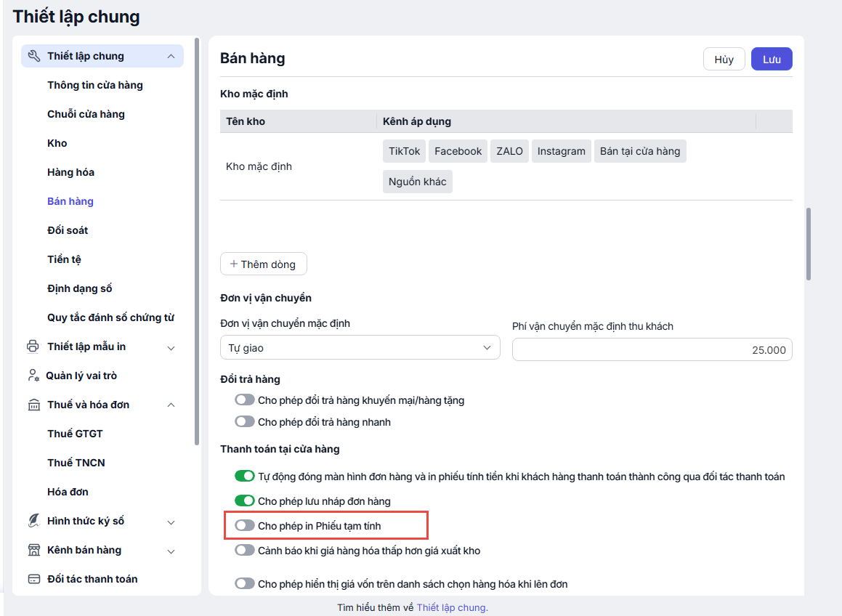Click the quill icon for Hình thức ký số

33,521
